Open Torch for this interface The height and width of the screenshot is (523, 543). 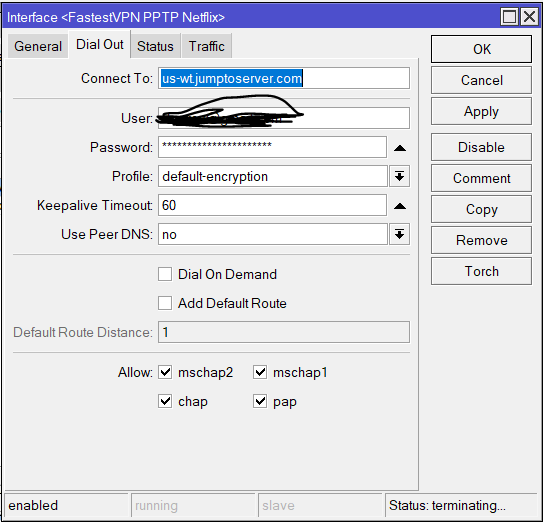pos(481,271)
